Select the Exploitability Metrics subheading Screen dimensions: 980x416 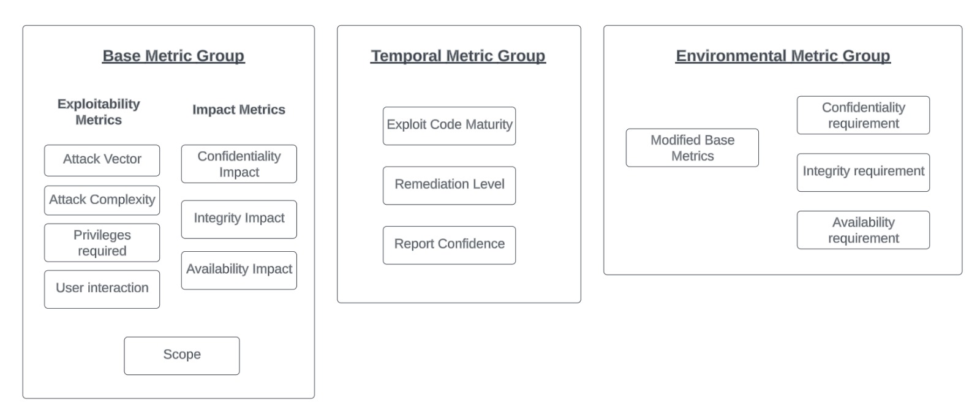tap(99, 112)
